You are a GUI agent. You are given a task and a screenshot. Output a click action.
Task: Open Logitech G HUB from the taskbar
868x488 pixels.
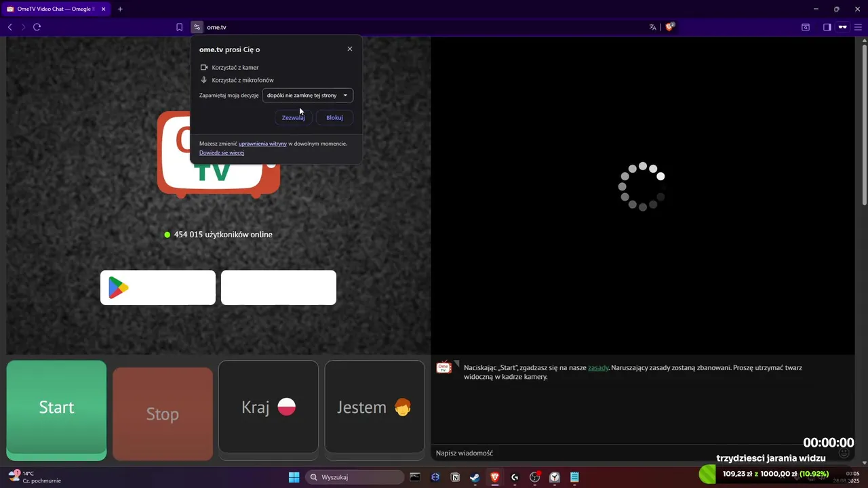click(515, 477)
